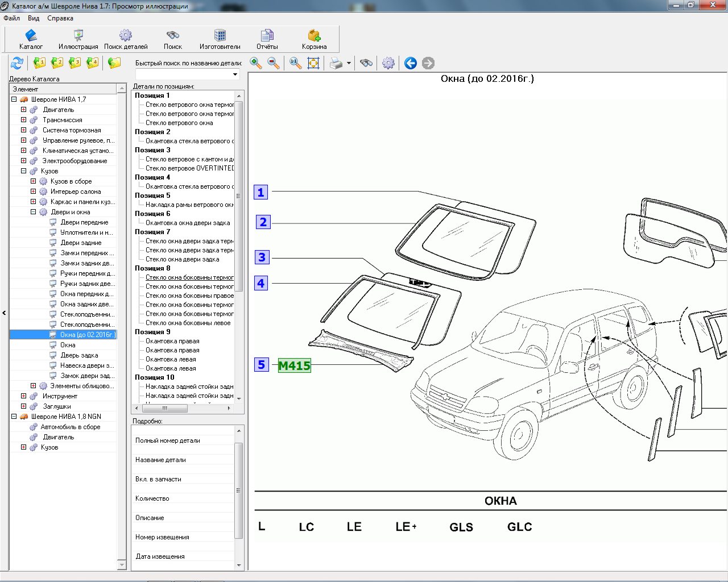Image resolution: width=728 pixels, height=582 pixels.
Task: Select Дверь задка in catalog tree
Action: [x=79, y=355]
